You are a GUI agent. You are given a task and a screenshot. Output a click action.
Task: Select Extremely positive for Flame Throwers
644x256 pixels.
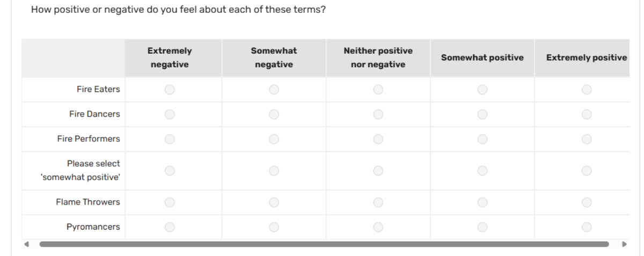pos(586,202)
